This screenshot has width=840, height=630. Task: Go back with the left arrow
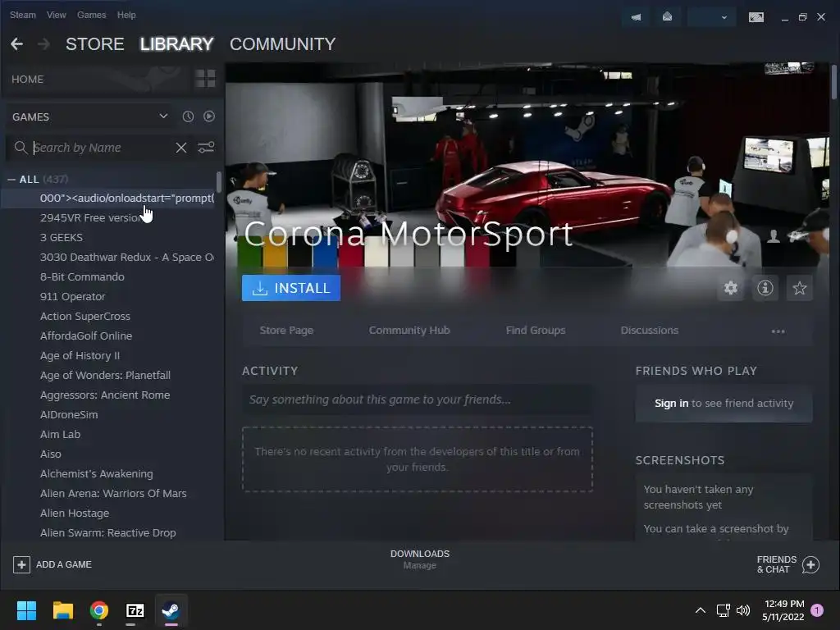pos(16,44)
